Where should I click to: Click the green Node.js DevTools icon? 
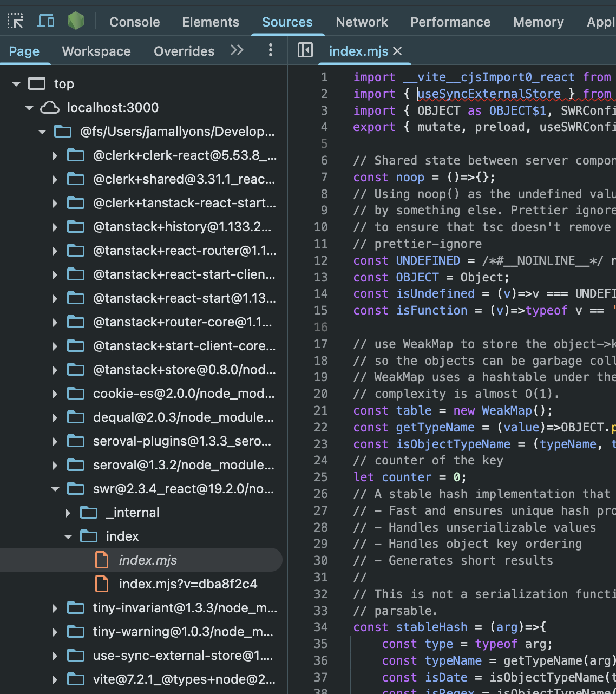click(x=76, y=22)
